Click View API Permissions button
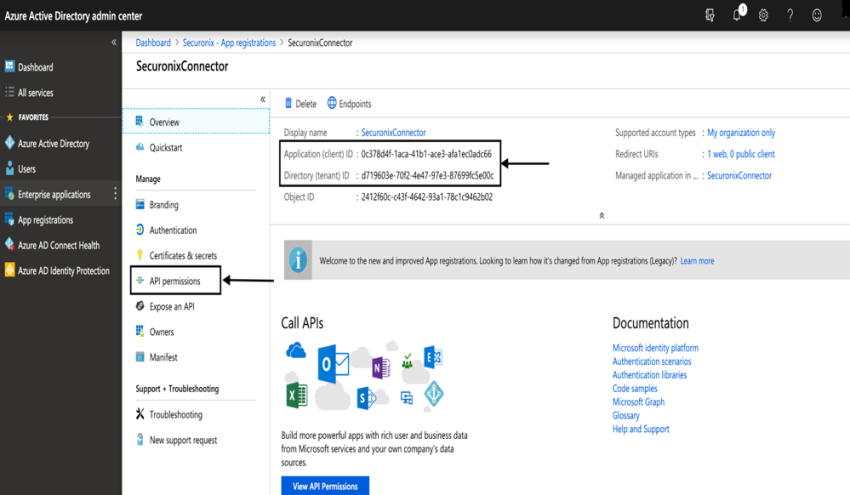 point(325,485)
